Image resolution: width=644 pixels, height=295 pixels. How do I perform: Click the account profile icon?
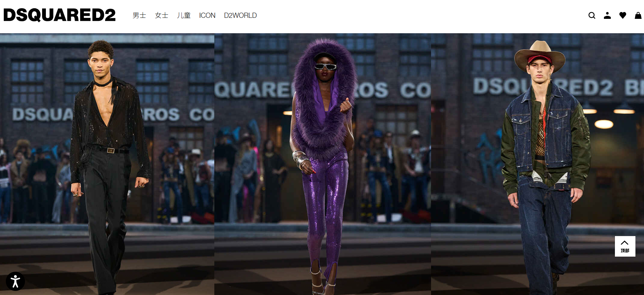point(607,15)
